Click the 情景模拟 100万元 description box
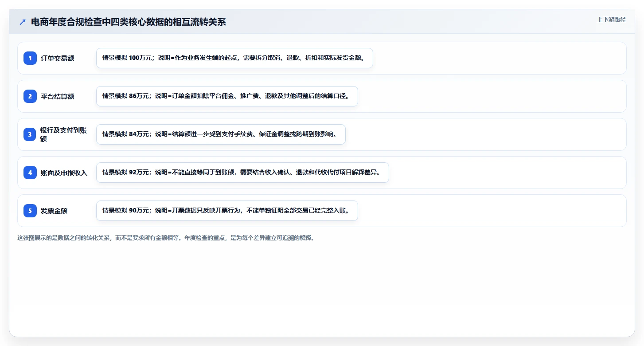 coord(234,58)
